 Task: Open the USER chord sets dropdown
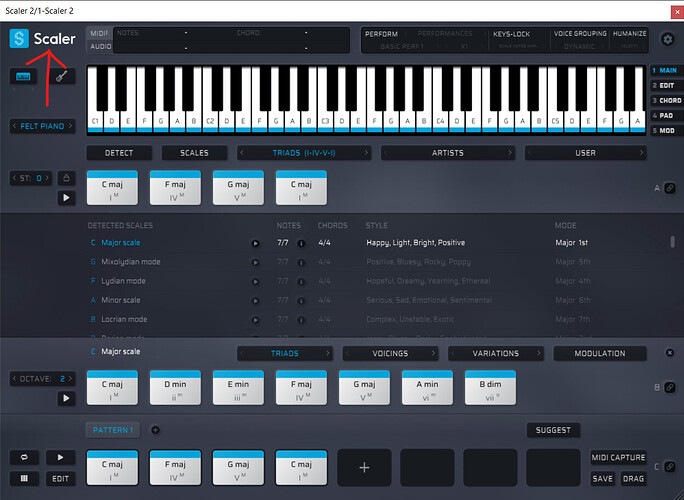click(x=585, y=153)
